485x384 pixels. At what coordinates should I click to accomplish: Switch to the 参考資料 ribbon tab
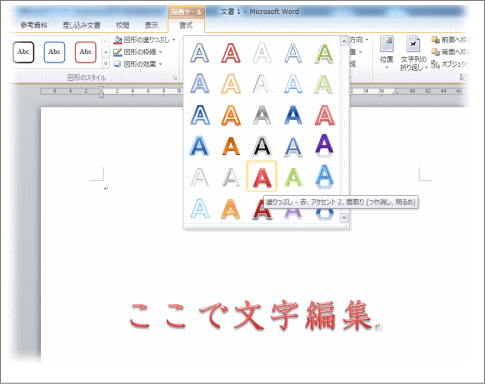[x=34, y=25]
